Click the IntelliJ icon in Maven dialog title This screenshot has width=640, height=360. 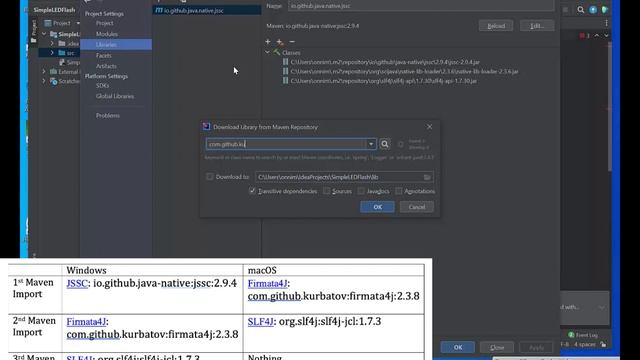tap(207, 127)
